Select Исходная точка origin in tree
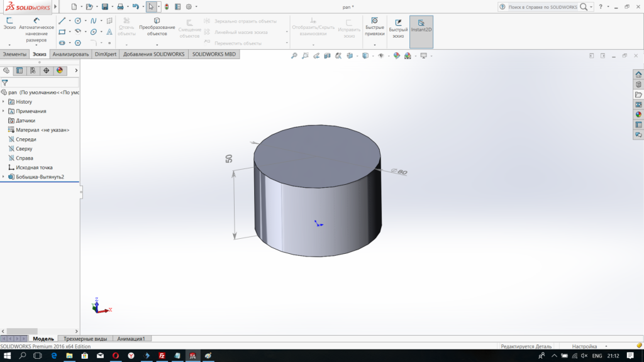The height and width of the screenshot is (362, 644). (34, 167)
